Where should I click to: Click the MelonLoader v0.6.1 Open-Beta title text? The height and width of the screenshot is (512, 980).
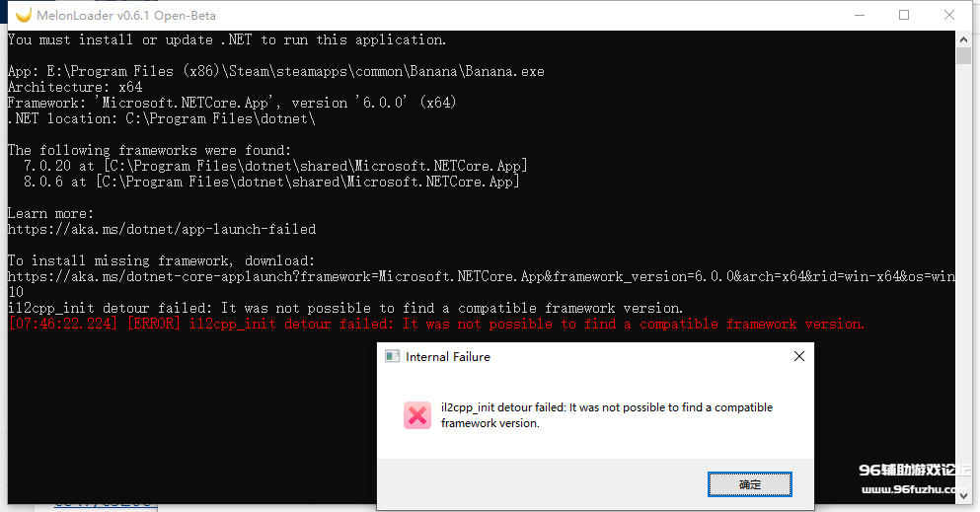click(126, 16)
